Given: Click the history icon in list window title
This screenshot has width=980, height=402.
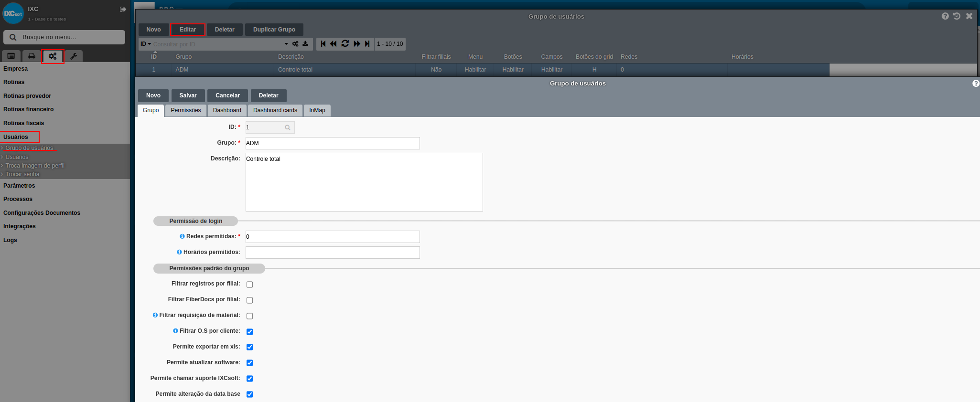Looking at the screenshot, I should (x=957, y=16).
